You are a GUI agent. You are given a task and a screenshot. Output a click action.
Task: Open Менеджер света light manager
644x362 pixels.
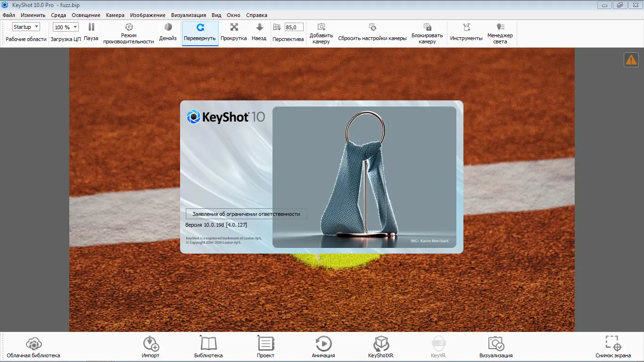point(500,33)
